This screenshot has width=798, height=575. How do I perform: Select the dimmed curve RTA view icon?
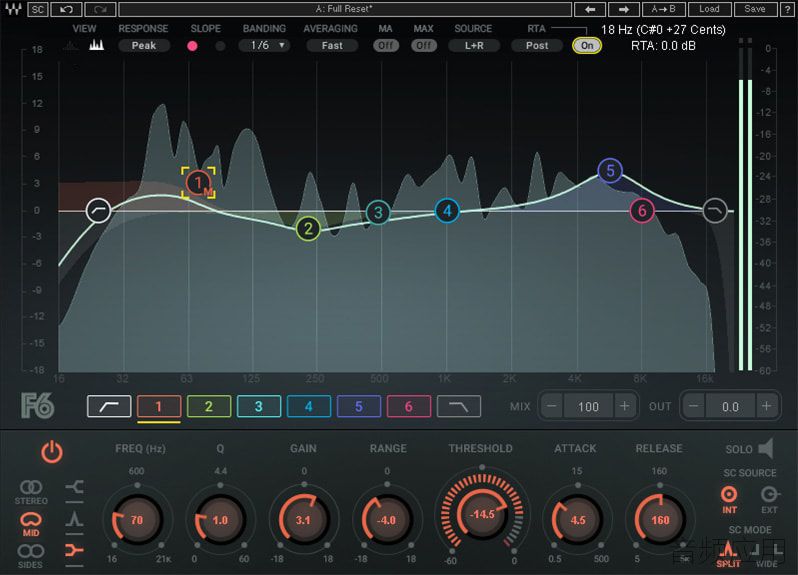(x=71, y=46)
